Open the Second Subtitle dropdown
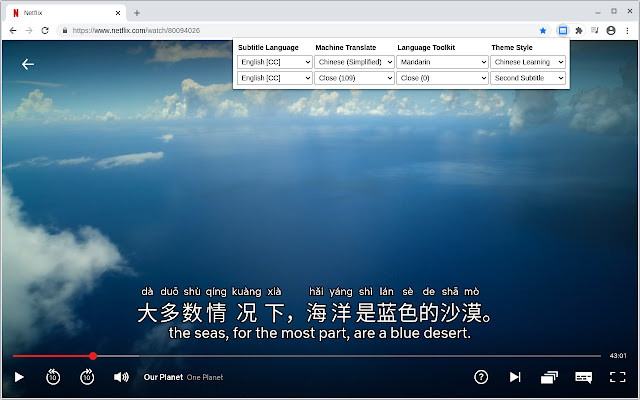 click(x=528, y=78)
